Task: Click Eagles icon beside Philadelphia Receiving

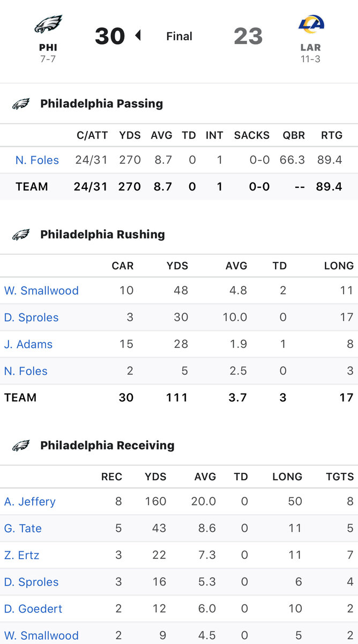Action: pyautogui.click(x=21, y=445)
